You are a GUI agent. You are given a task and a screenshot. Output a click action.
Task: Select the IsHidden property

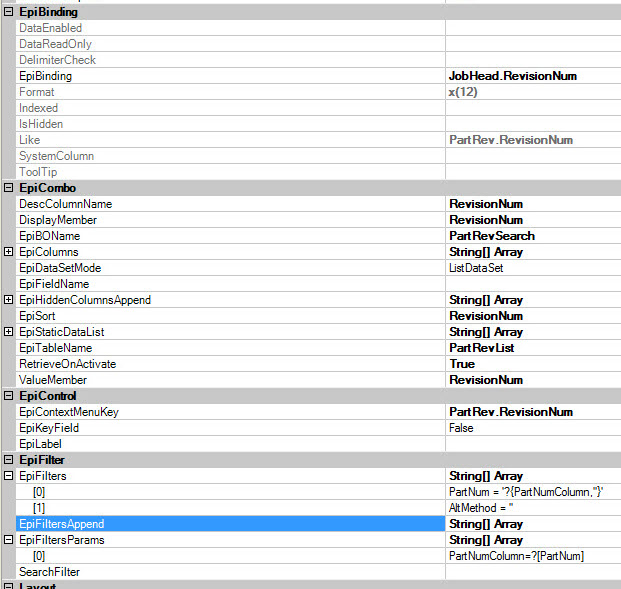tap(230, 124)
